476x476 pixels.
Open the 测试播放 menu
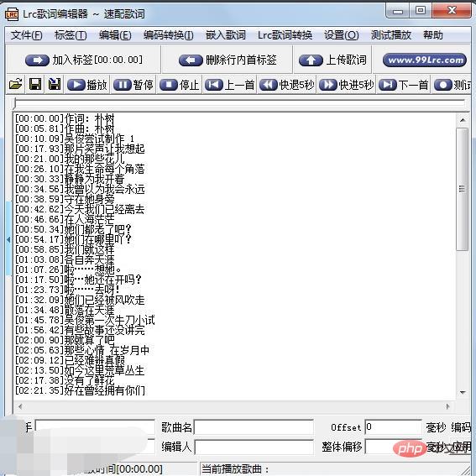click(x=391, y=35)
